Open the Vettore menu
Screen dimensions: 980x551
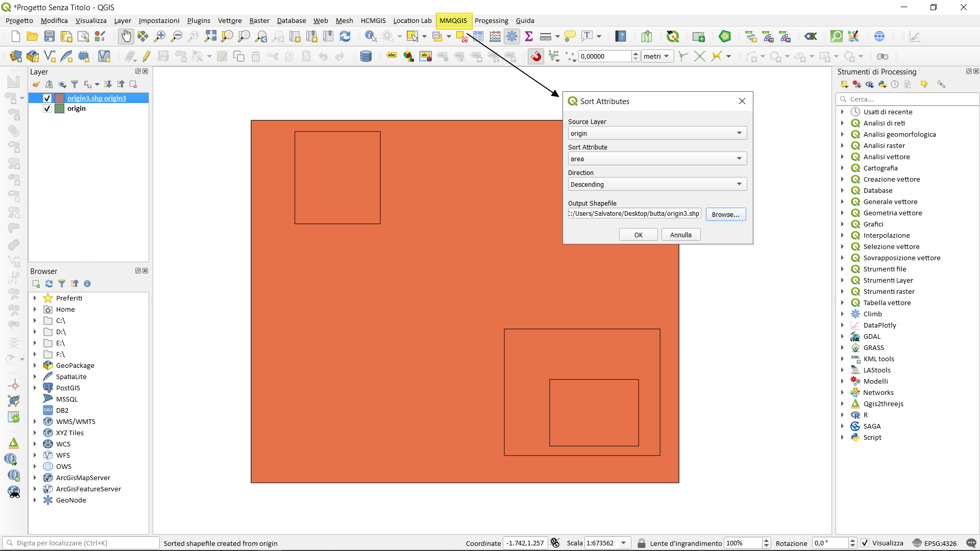click(229, 20)
